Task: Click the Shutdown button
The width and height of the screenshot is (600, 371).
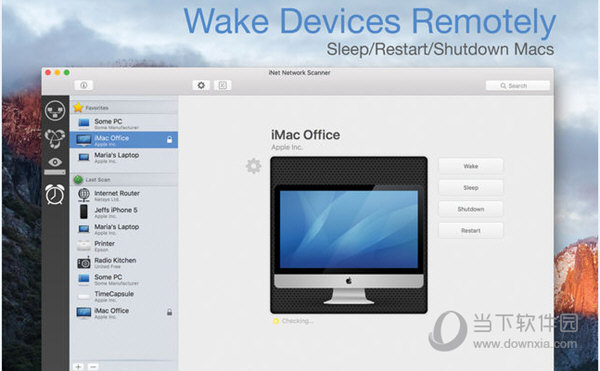Action: pyautogui.click(x=471, y=209)
